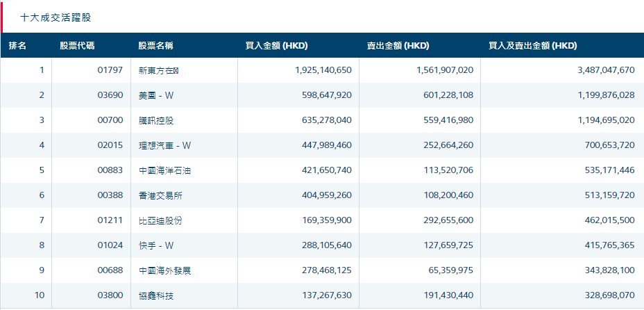This screenshot has height=310, width=644.
Task: Click buy amount 288,105,640
Action: coord(328,245)
